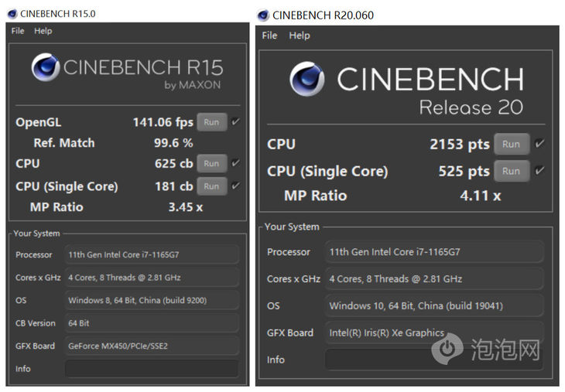The image size is (565, 392).
Task: Click the Cinebench Release 20 sphere logo
Action: click(306, 80)
